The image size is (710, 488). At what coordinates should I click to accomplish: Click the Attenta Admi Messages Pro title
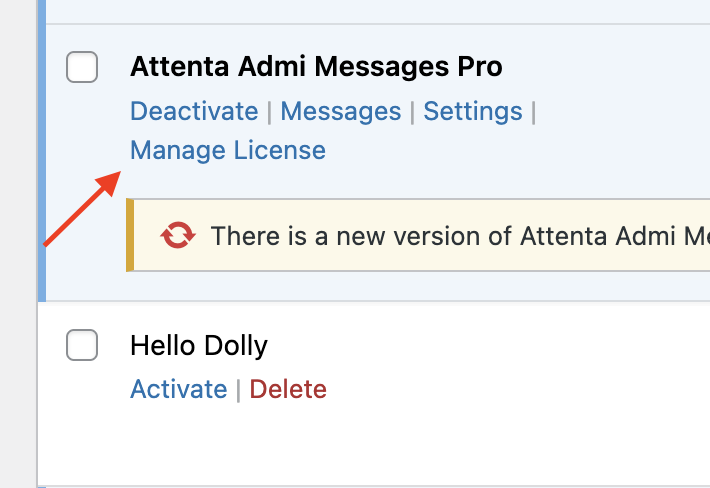tap(316, 67)
